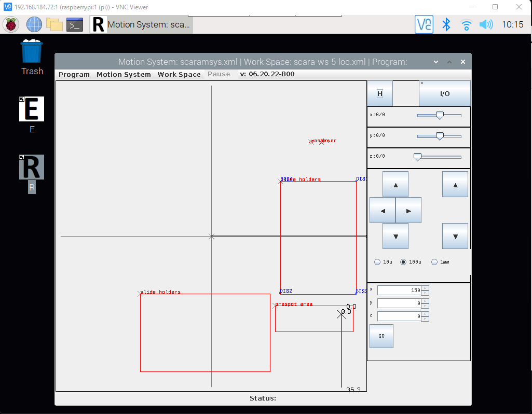Open the Program menu
The width and height of the screenshot is (532, 414).
[x=74, y=74]
